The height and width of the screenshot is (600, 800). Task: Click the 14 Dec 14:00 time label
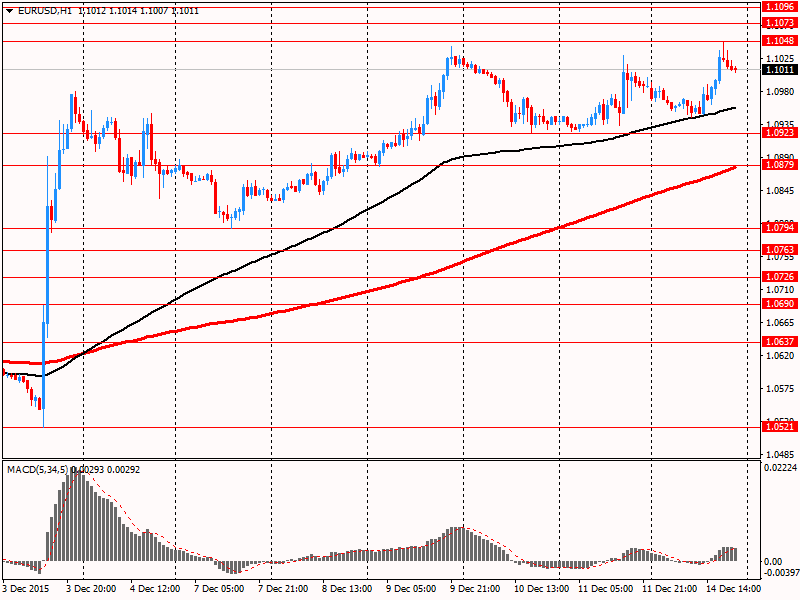pyautogui.click(x=733, y=589)
